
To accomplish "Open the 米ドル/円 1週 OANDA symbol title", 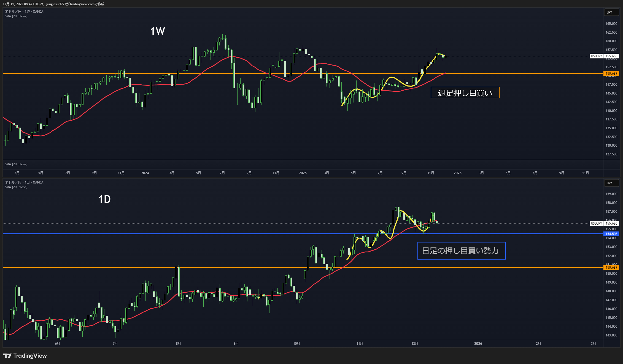I will pos(24,12).
